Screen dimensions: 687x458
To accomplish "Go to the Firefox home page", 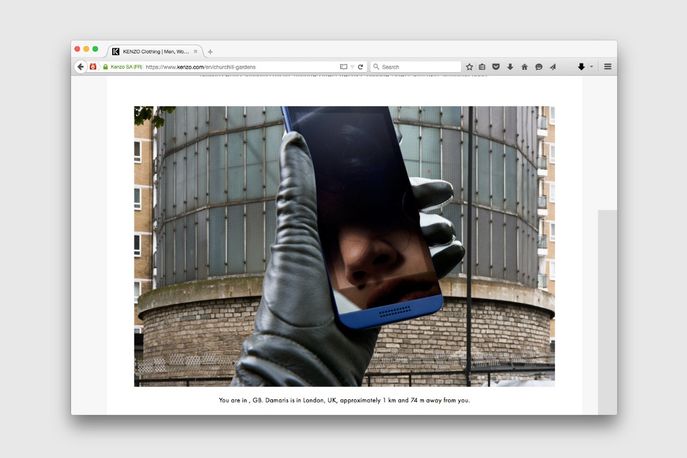I will [524, 67].
